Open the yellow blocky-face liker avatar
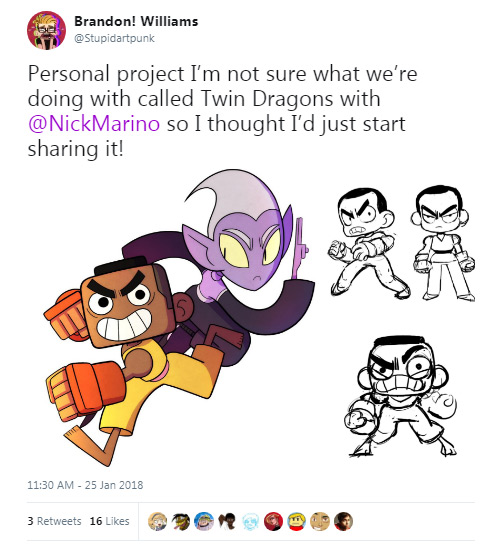This screenshot has height=550, width=500. (x=297, y=521)
